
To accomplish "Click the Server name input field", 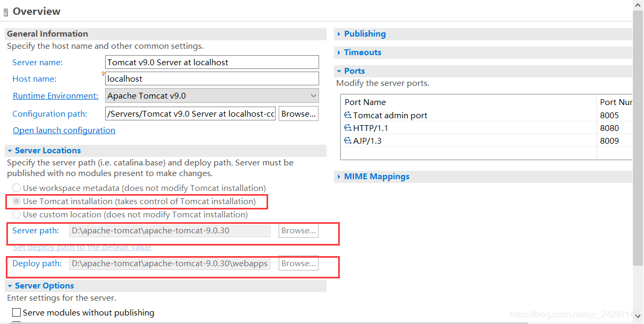I will pyautogui.click(x=212, y=62).
